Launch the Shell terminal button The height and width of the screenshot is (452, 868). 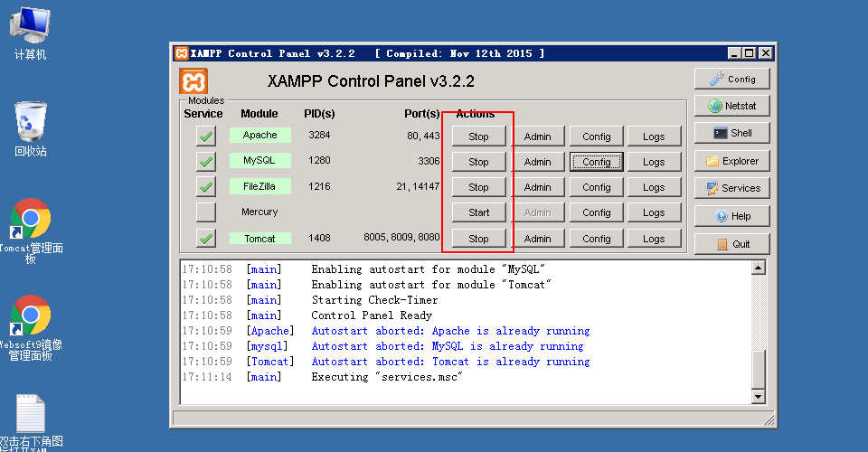tap(732, 133)
